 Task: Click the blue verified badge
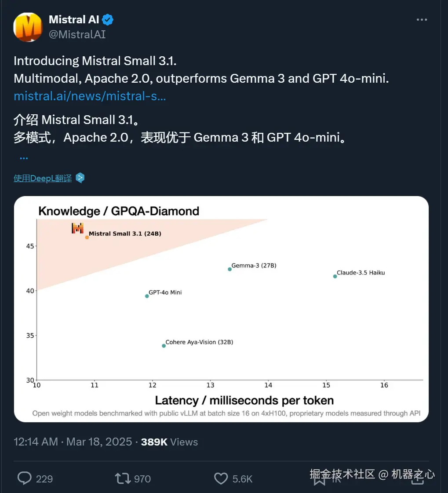point(108,19)
